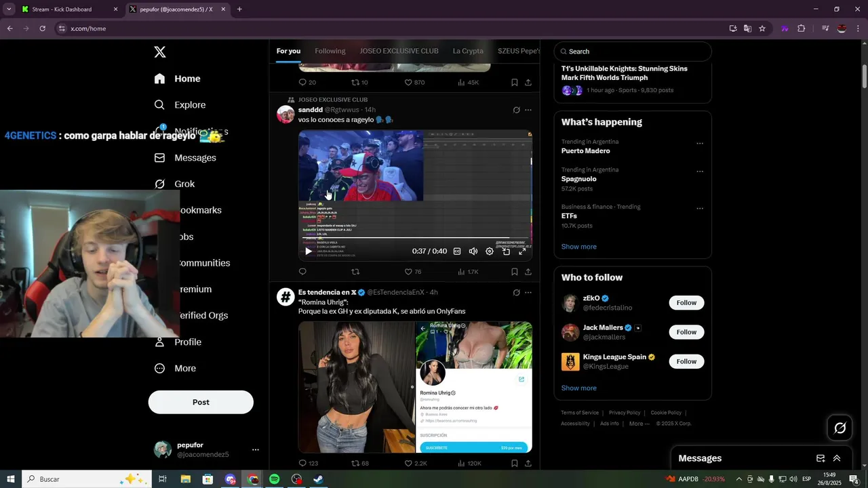Open Chrome extensions puzzle icon

(802, 28)
